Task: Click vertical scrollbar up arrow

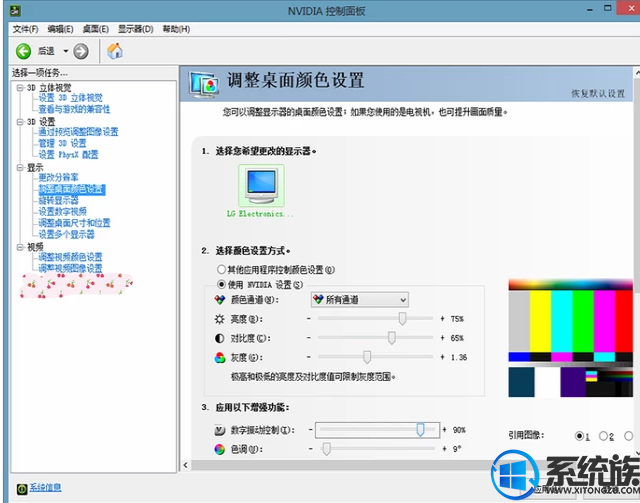Action: click(637, 72)
